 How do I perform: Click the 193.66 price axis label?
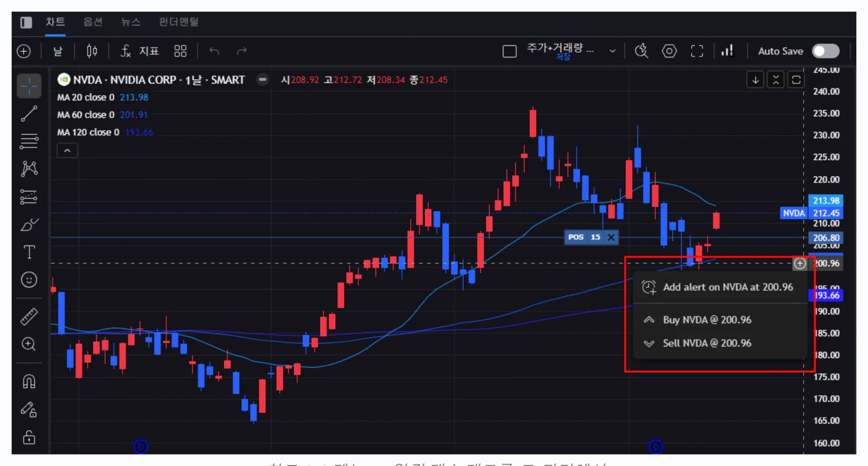[x=827, y=296]
